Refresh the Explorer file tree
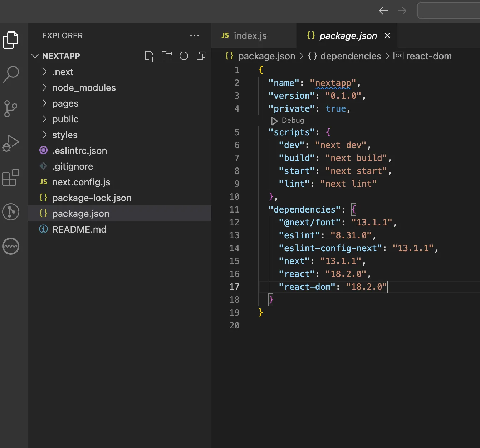480x448 pixels. point(184,55)
